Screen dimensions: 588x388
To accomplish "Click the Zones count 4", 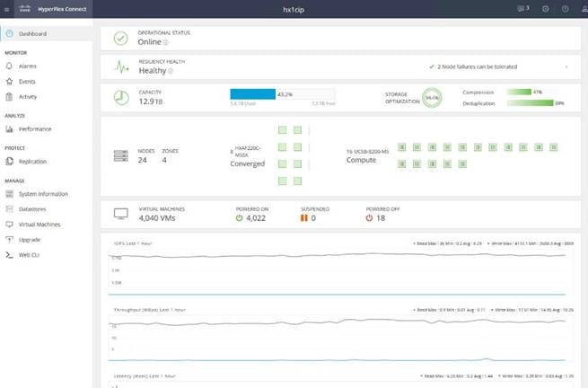I will [x=164, y=160].
